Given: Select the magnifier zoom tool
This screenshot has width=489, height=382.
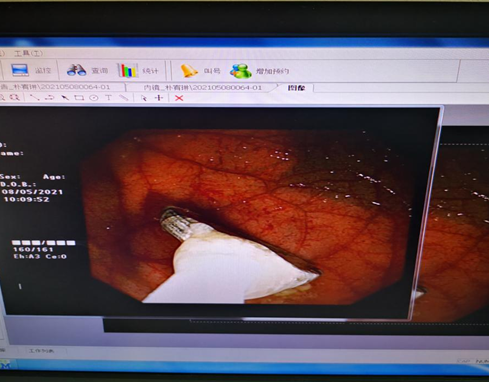Looking at the screenshot, I should 15,97.
